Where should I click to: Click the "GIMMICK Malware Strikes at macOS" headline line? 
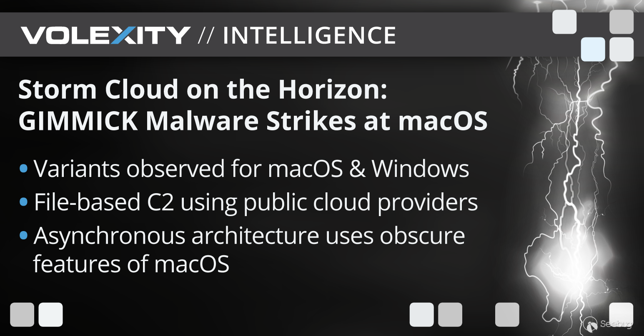pos(253,121)
